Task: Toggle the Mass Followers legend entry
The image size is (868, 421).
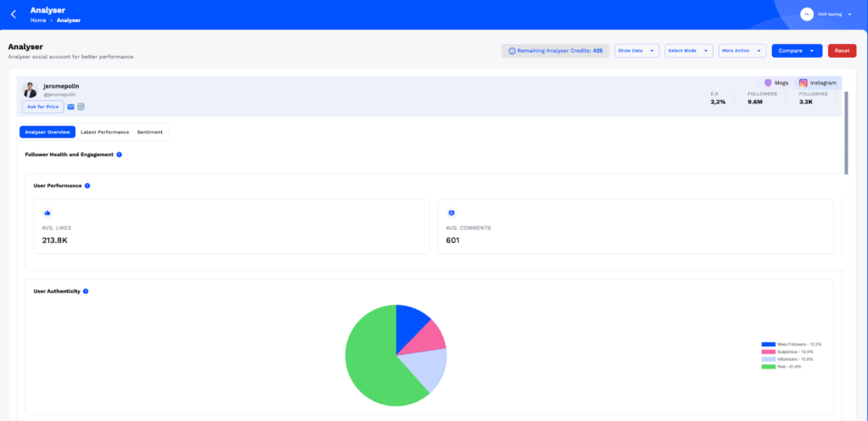Action: [792, 345]
